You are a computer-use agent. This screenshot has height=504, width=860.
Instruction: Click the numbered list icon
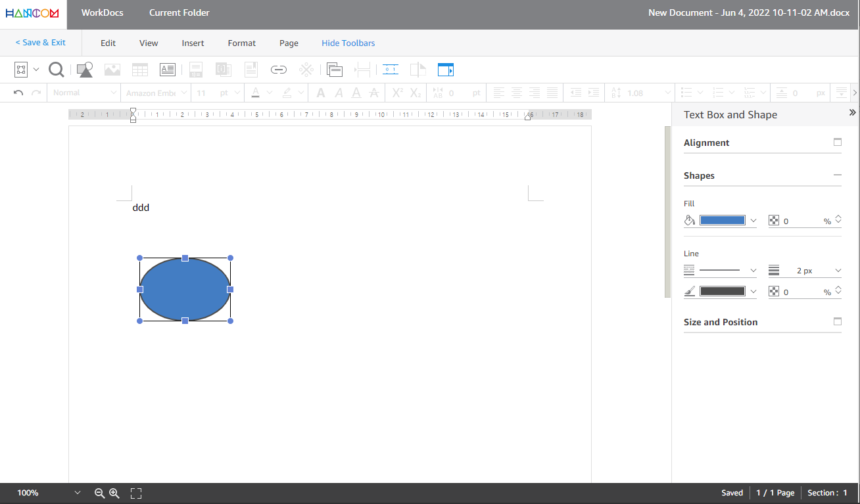coord(718,93)
